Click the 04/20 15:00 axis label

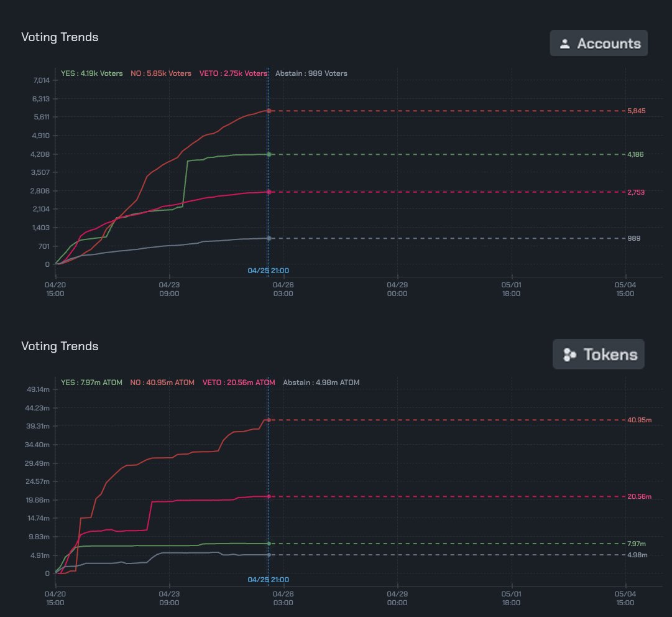pyautogui.click(x=55, y=289)
